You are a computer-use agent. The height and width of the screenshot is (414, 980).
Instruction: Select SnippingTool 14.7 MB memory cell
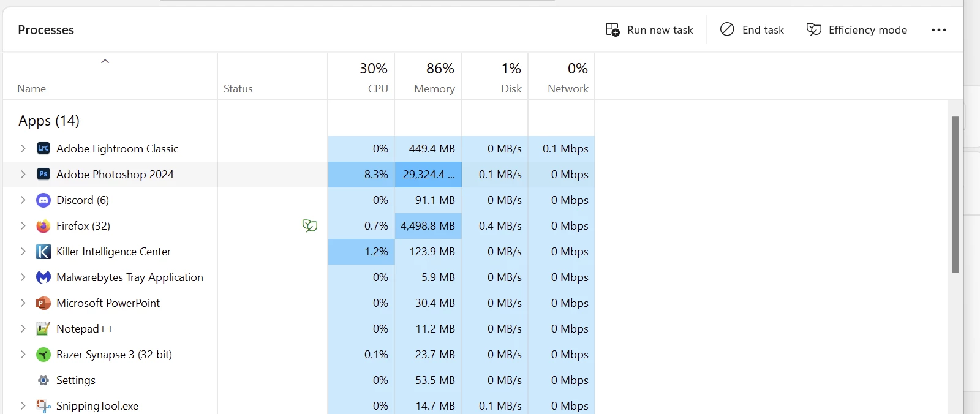[428, 404]
